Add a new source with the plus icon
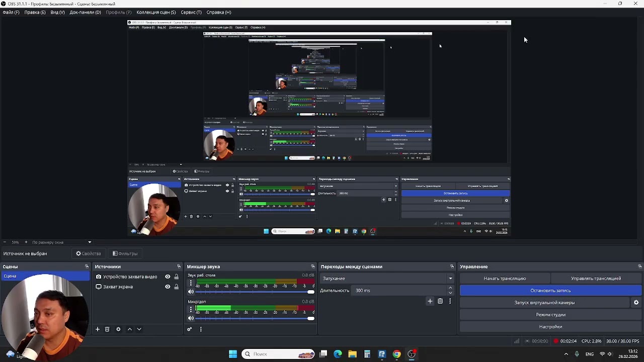This screenshot has width=644, height=362. tap(98, 329)
